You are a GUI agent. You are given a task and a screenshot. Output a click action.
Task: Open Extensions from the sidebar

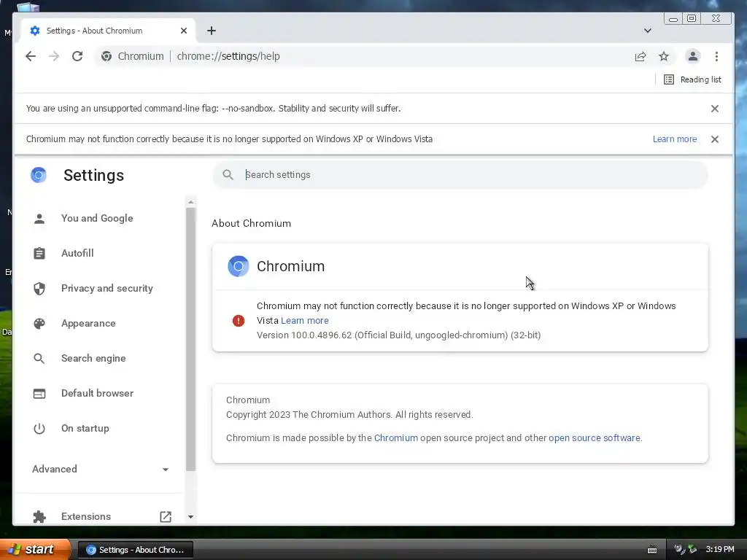(x=86, y=517)
